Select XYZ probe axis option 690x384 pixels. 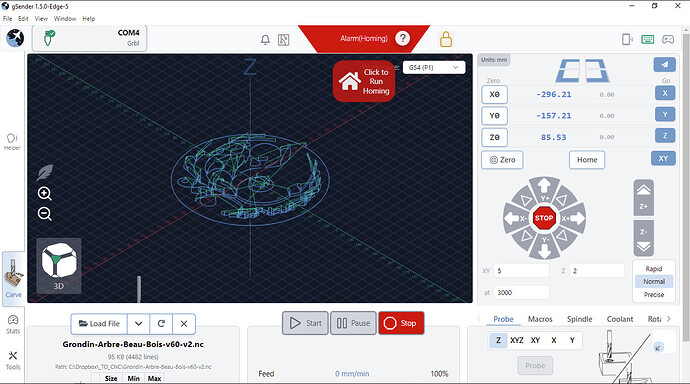point(517,340)
